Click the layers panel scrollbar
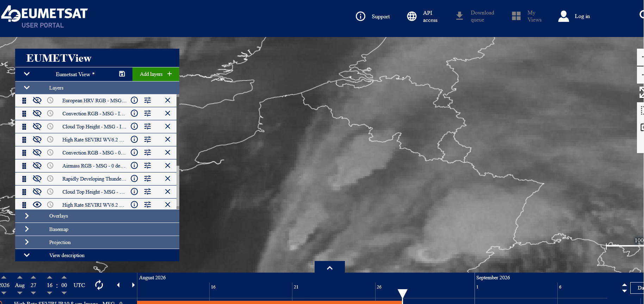644x304 pixels. pos(178,187)
